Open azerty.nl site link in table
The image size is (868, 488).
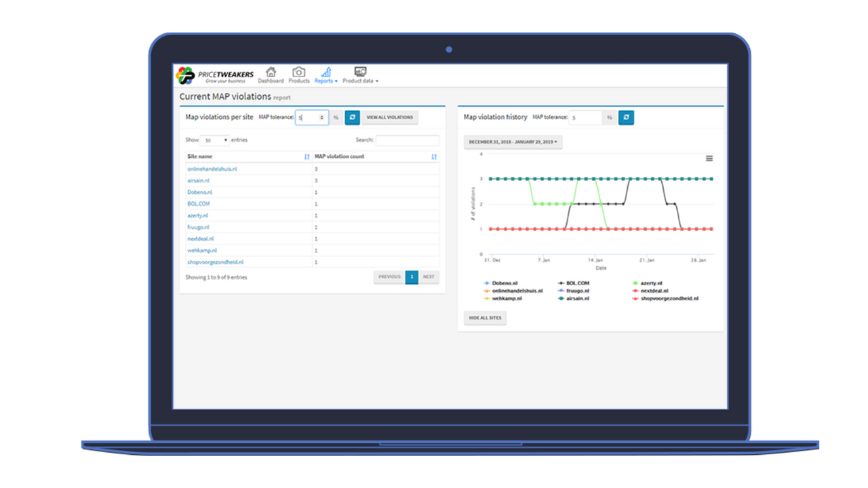[198, 216]
